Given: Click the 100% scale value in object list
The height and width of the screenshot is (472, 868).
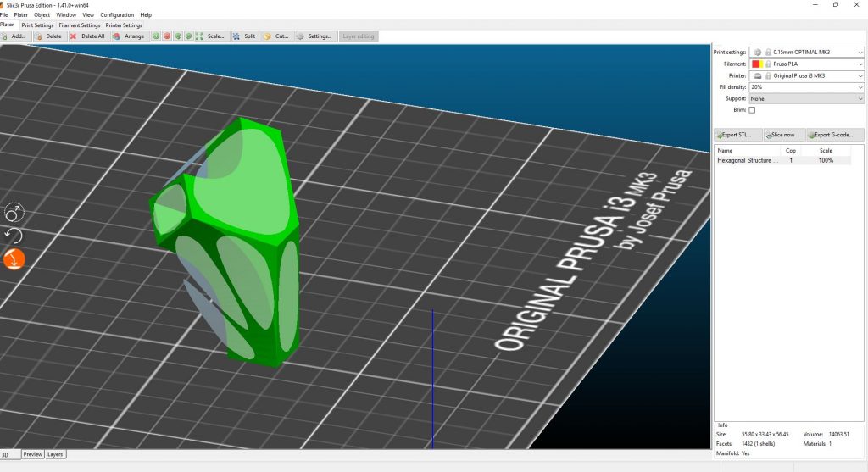Looking at the screenshot, I should click(x=826, y=160).
